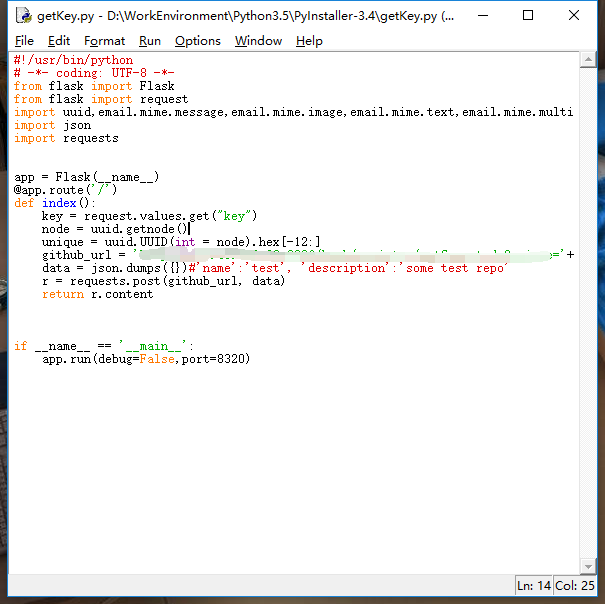
Task: Click the 'app.run(debug=False,port=8320)' line
Action: (x=146, y=359)
